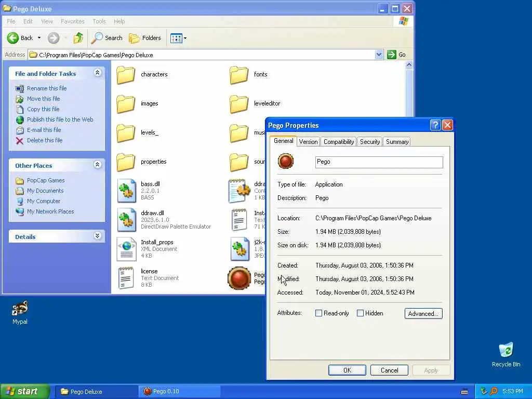Toggle the Folders pane button
Viewport: 532px width, 399px height.
(x=145, y=38)
